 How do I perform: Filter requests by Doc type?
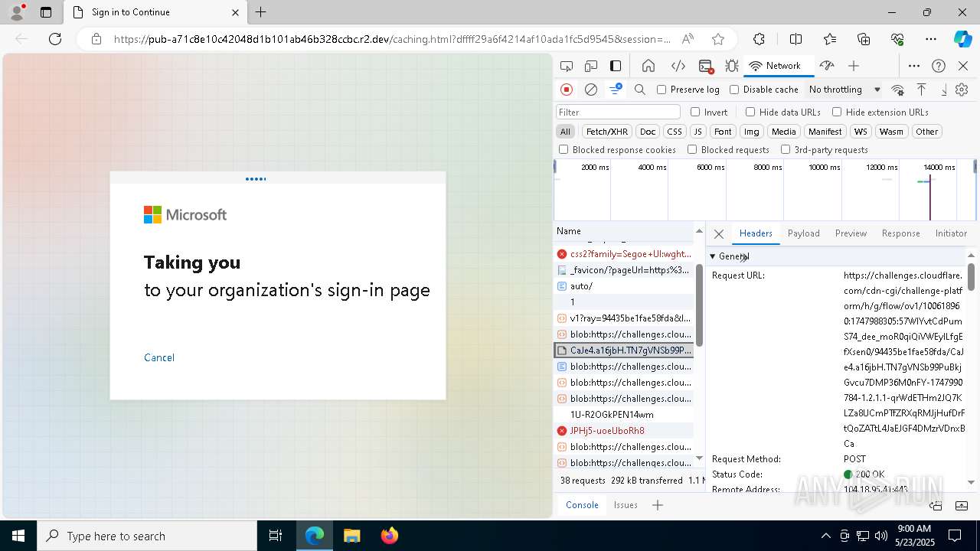pyautogui.click(x=648, y=132)
